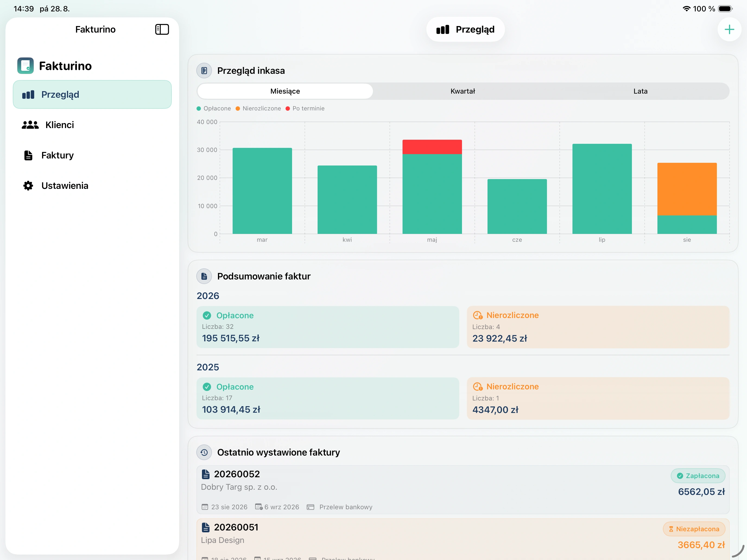Open Faktury document icon in sidebar
Viewport: 747px width, 560px height.
29,155
